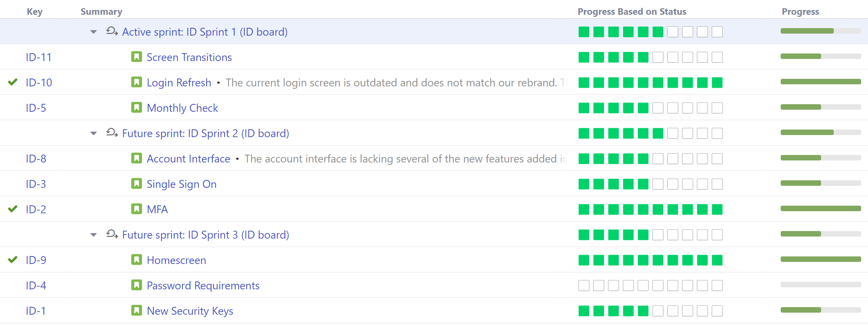Click the story icon for New Security Keys
Screen dimensions: 868x326
(x=137, y=311)
